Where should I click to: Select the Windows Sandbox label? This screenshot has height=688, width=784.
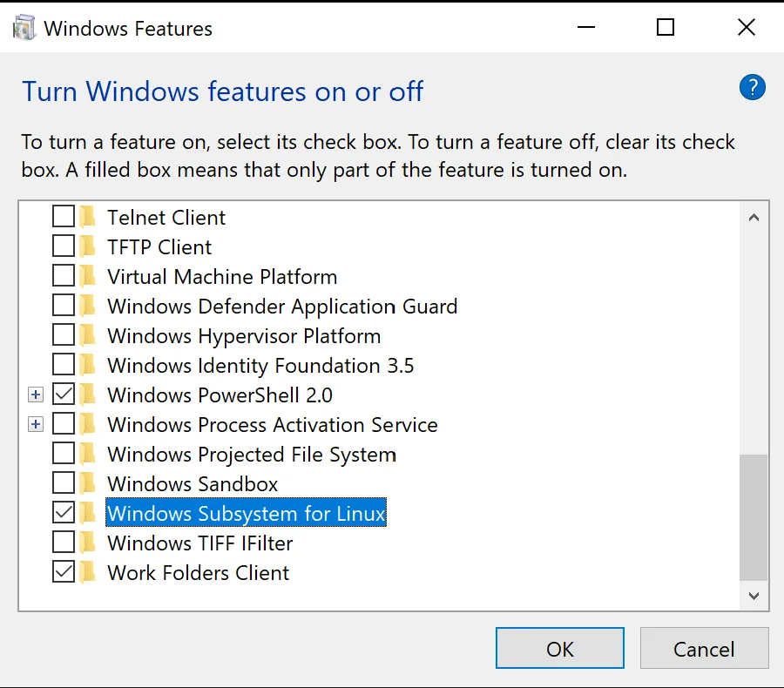[193, 484]
